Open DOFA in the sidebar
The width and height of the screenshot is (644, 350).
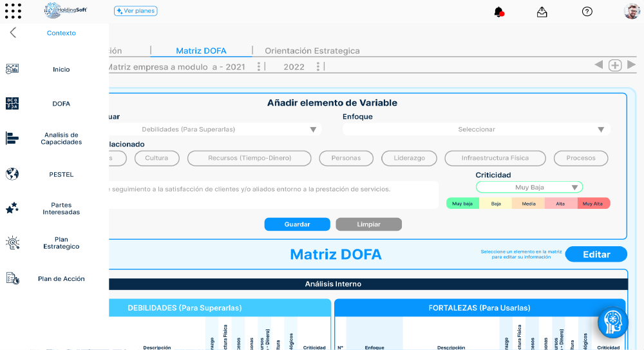[61, 104]
